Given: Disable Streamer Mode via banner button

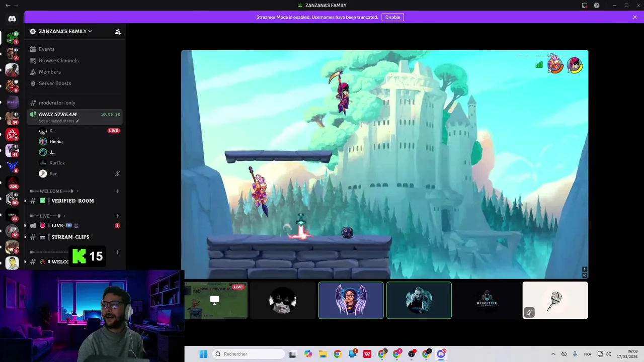Looking at the screenshot, I should [392, 17].
